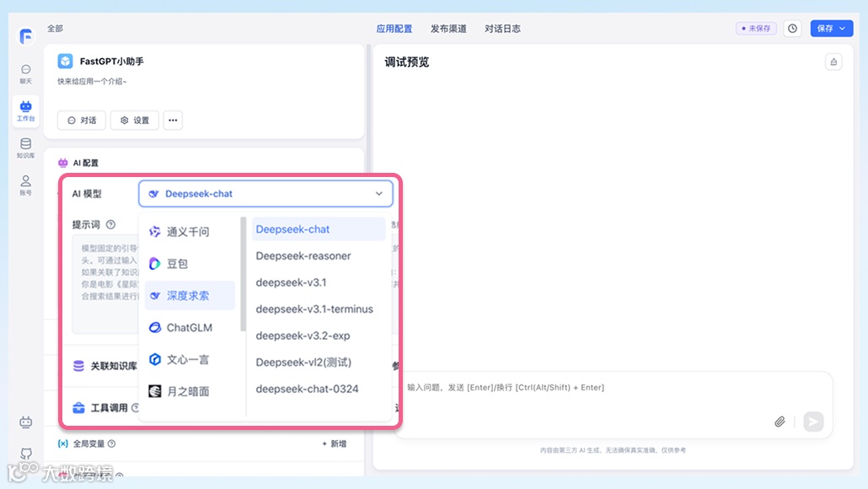This screenshot has width=868, height=489.
Task: Choose the deepseek-v3.2-exp model option
Action: point(319,336)
